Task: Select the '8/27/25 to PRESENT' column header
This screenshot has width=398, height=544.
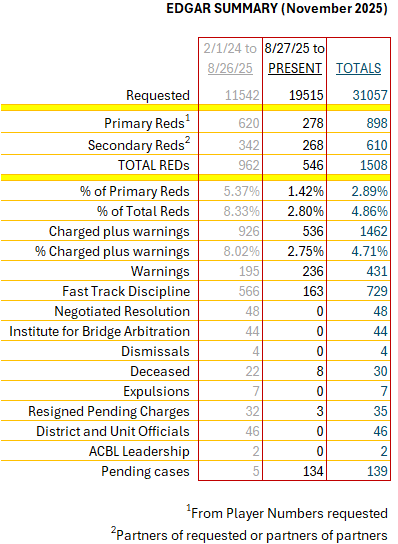Action: tap(295, 58)
